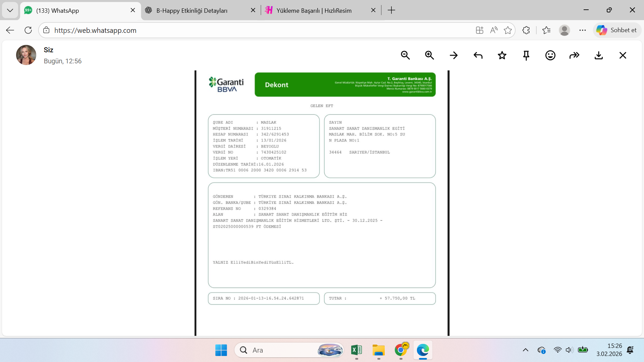Go to message with right arrow icon
Image resolution: width=644 pixels, height=362 pixels.
click(x=453, y=55)
